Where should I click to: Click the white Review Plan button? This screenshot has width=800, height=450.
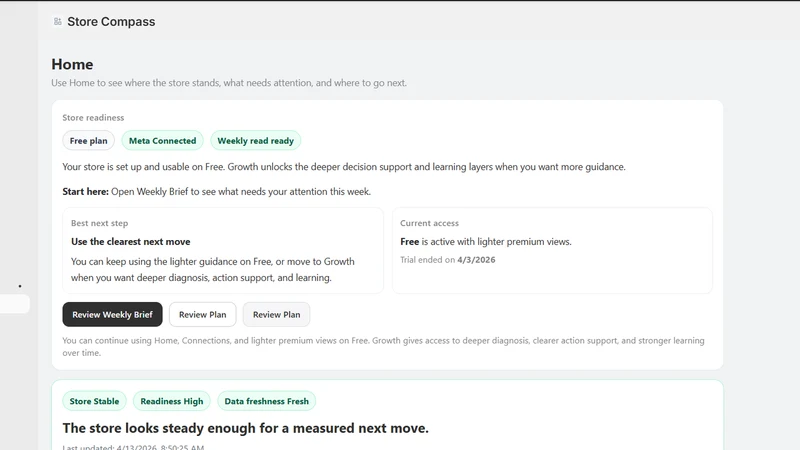[203, 314]
